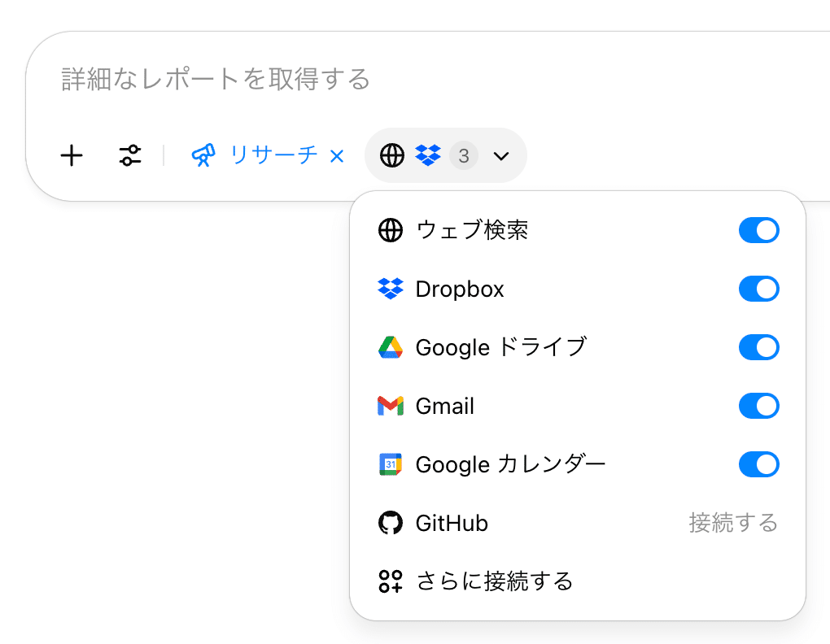Image resolution: width=830 pixels, height=644 pixels.
Task: Click さらに接続する to add more connections
Action: (494, 581)
